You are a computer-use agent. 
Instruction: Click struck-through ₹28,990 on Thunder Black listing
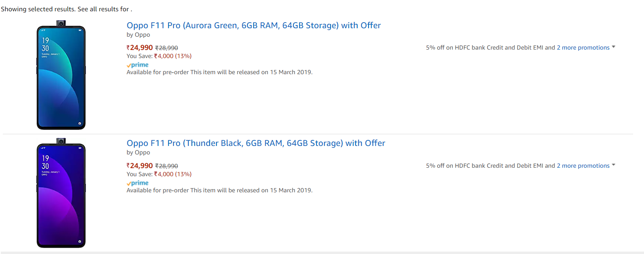click(167, 166)
